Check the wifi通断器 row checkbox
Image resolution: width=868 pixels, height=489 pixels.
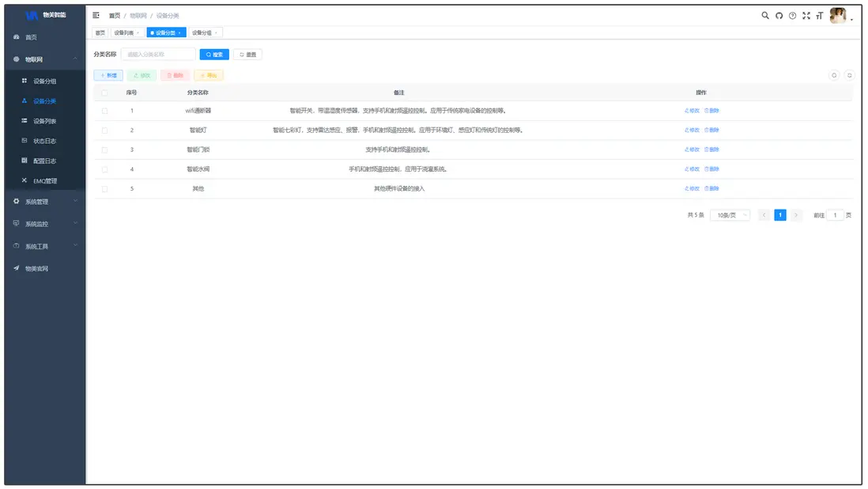click(104, 111)
